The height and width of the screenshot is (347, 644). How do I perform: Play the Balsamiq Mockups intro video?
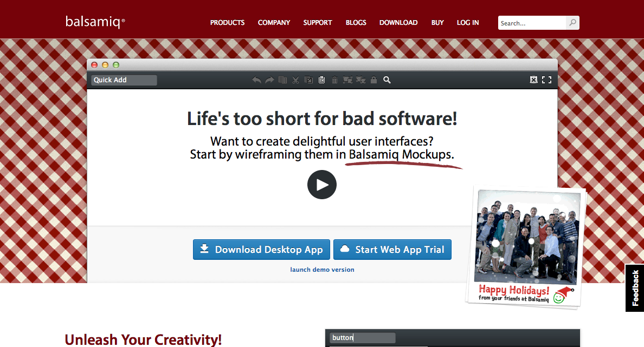[322, 185]
